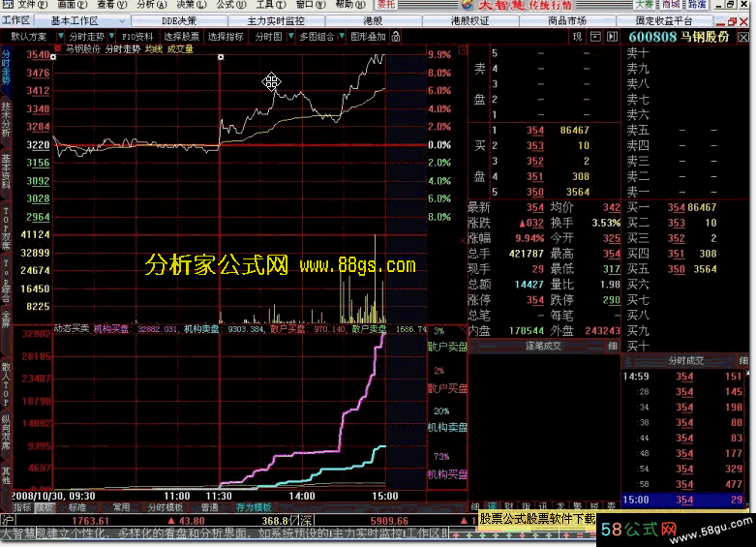Open the 工具 menu
This screenshot has width=756, height=547.
(270, 4)
